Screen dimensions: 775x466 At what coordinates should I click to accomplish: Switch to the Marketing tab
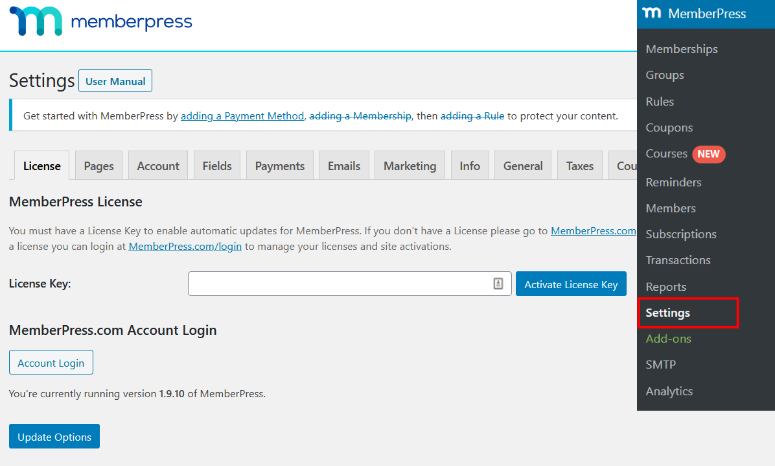tap(410, 166)
